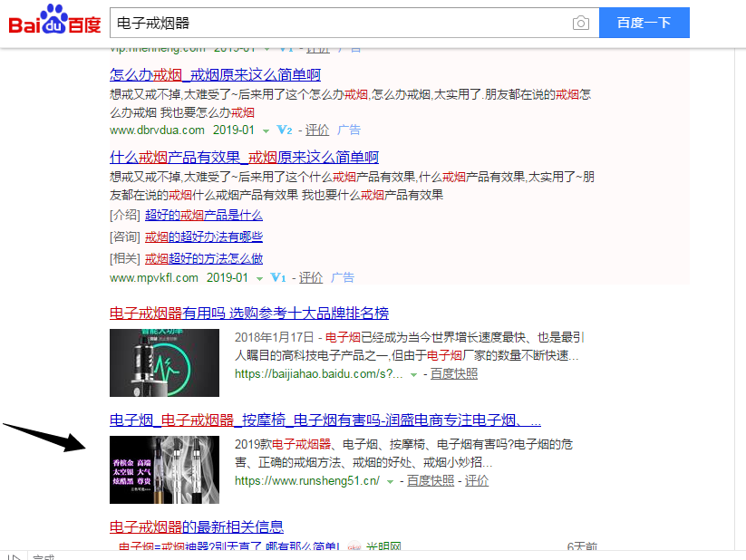Click the V2 verification badge for dbrvdua.com
746x560 pixels.
click(x=285, y=130)
